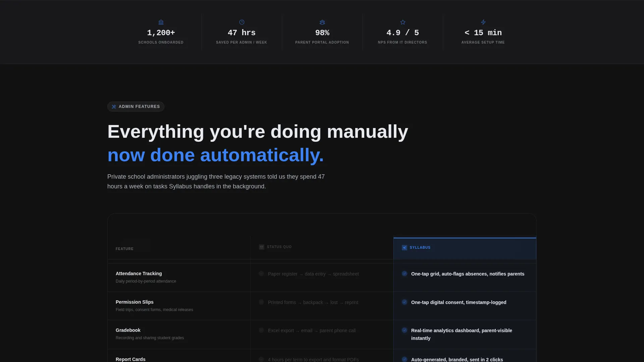Screen dimensions: 644x362
Task: Click the check icon beside One-tap grid text
Action: [405, 274]
